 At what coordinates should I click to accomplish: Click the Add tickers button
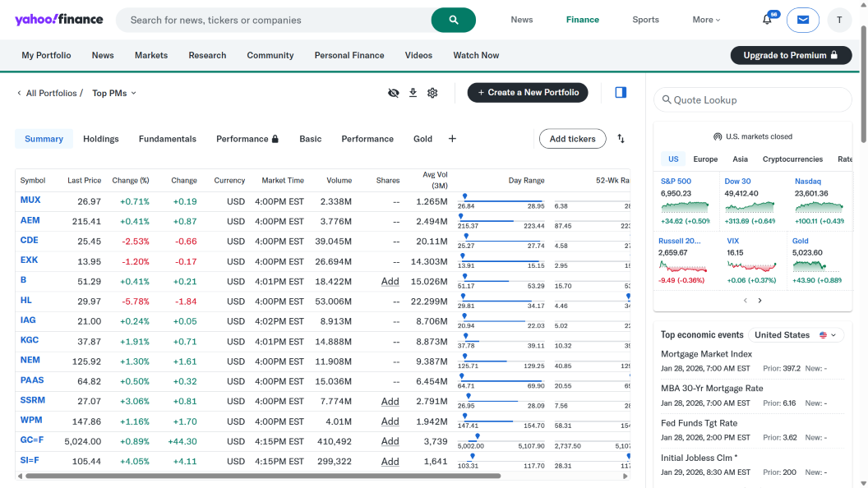tap(572, 139)
